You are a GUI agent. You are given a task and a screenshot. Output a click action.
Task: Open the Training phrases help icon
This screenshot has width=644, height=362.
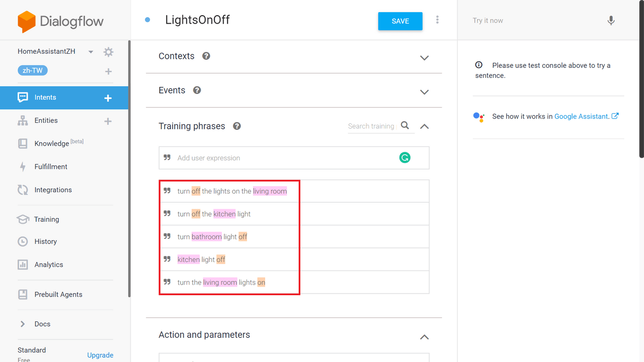(237, 126)
